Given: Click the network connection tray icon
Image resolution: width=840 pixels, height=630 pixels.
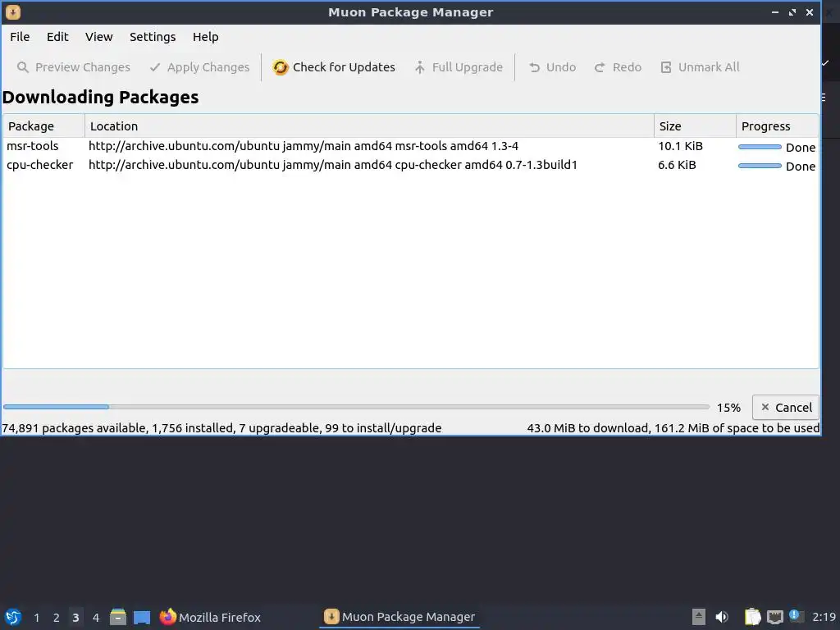Looking at the screenshot, I should (x=774, y=617).
